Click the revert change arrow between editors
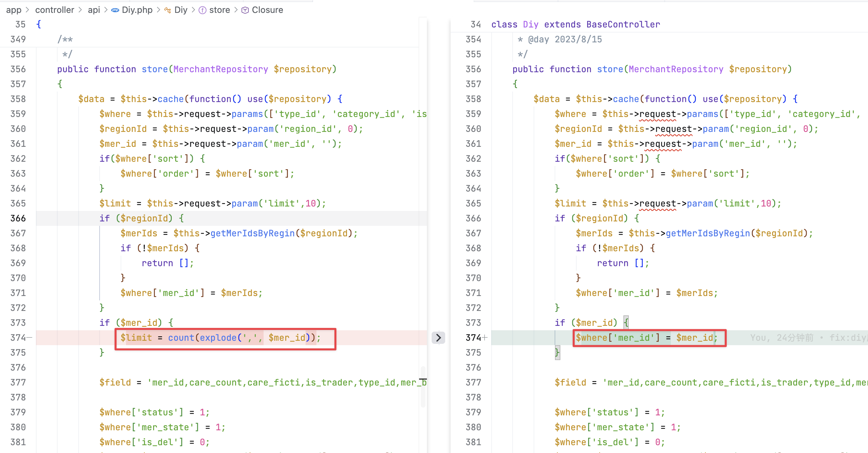 pyautogui.click(x=438, y=338)
